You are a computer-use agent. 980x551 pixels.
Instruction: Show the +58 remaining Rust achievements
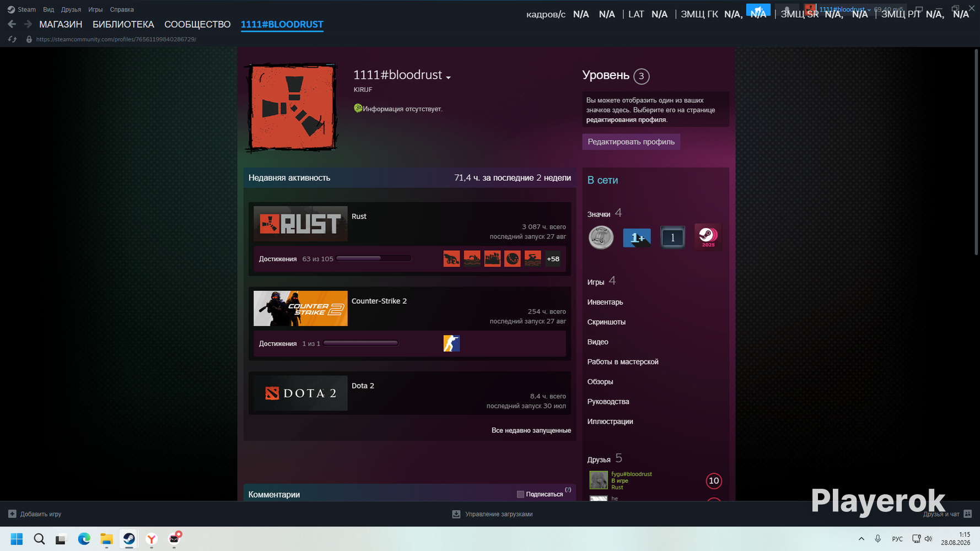click(x=553, y=258)
